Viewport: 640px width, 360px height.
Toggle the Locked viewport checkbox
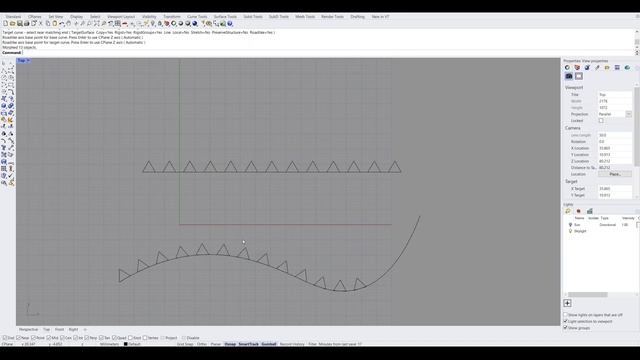pos(601,121)
